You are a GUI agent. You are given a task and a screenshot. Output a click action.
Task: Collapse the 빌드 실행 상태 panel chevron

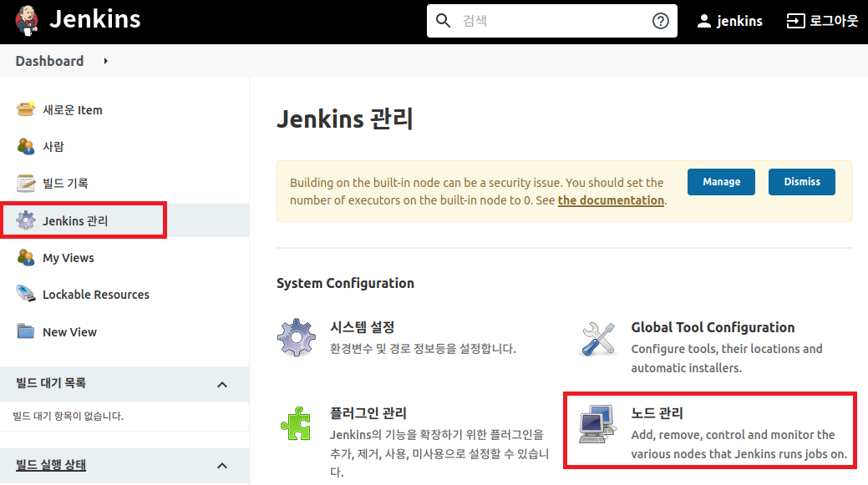(x=222, y=466)
